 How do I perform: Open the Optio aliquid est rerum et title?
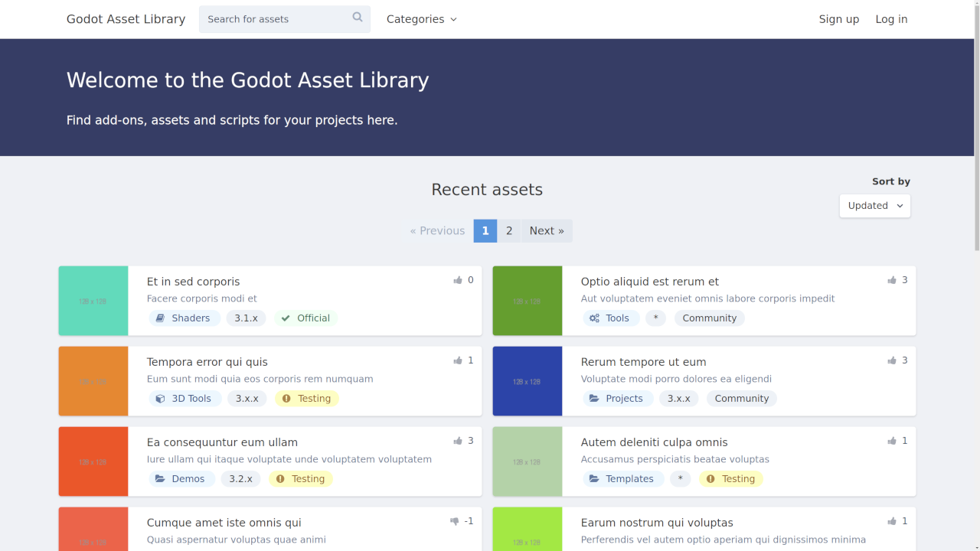click(650, 282)
